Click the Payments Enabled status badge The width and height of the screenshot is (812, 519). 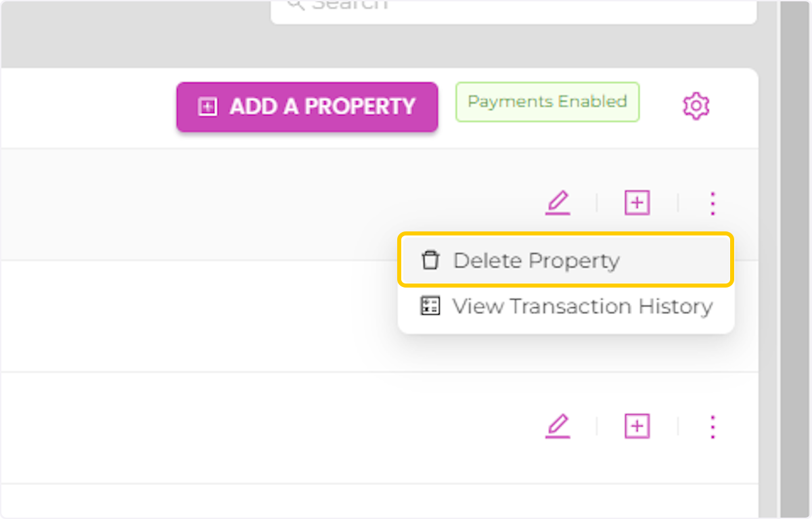(x=547, y=101)
